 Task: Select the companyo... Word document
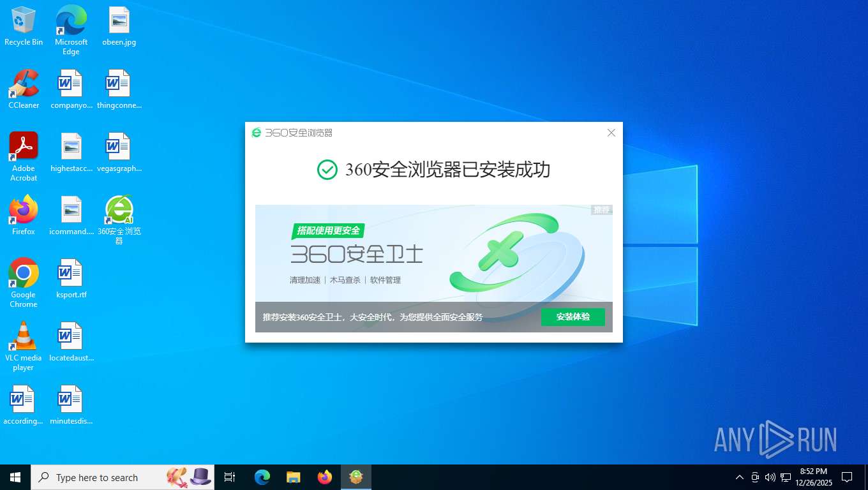(x=71, y=89)
